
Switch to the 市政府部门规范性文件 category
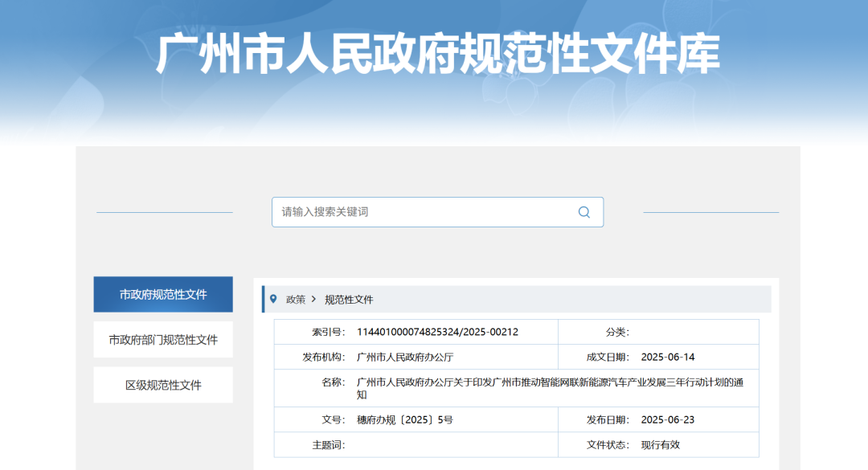point(163,340)
